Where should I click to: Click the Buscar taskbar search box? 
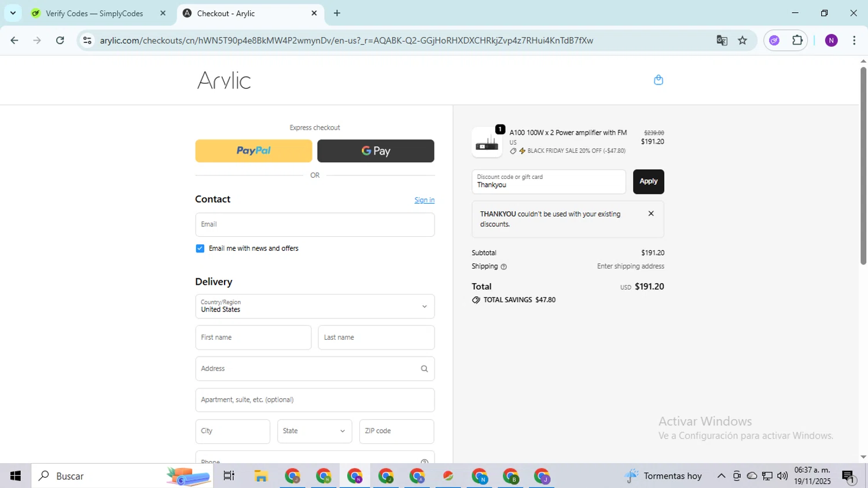(122, 476)
